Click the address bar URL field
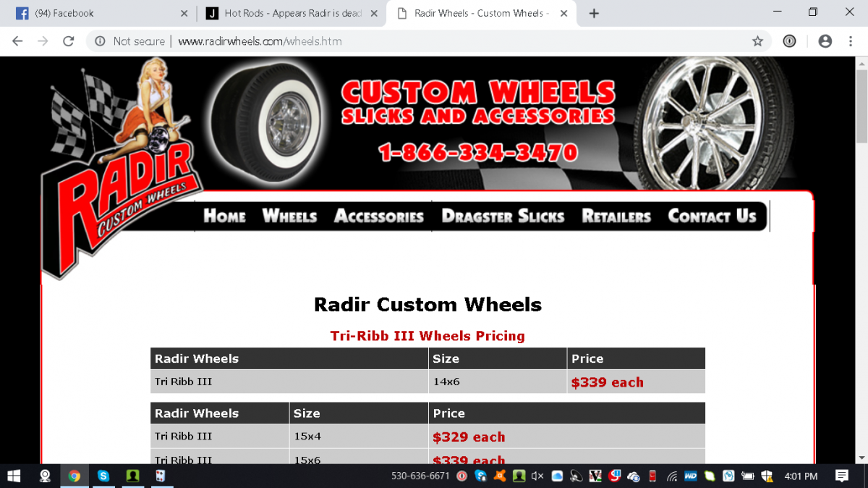 pyautogui.click(x=434, y=41)
